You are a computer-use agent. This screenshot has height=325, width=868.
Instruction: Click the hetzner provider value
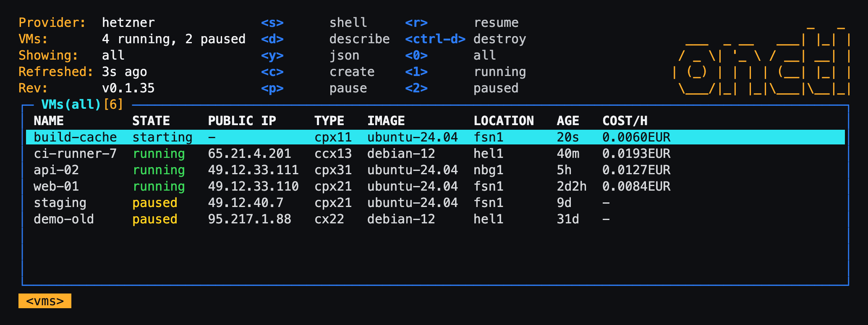[x=128, y=23]
